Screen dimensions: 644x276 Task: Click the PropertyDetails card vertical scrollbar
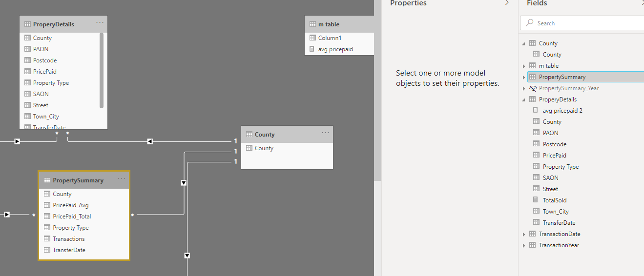(x=102, y=70)
